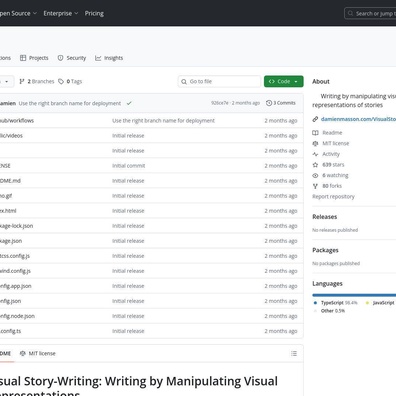396x396 pixels.
Task: Open the latest commit message in header row
Action: pos(70,103)
